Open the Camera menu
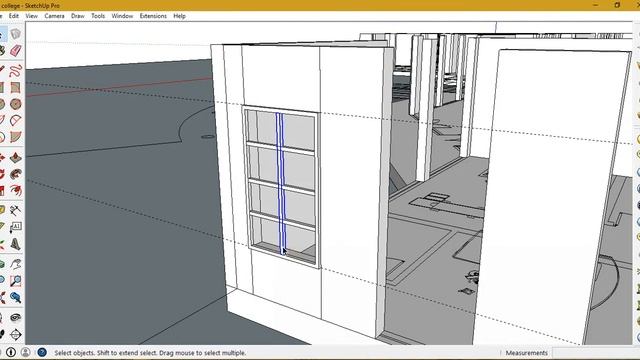This screenshot has width=640, height=360. [x=54, y=16]
